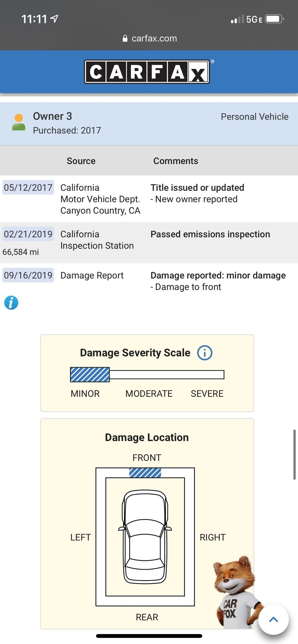Click the page scrollbar on right edge
Viewport: 298px width, 644px height.
294,454
